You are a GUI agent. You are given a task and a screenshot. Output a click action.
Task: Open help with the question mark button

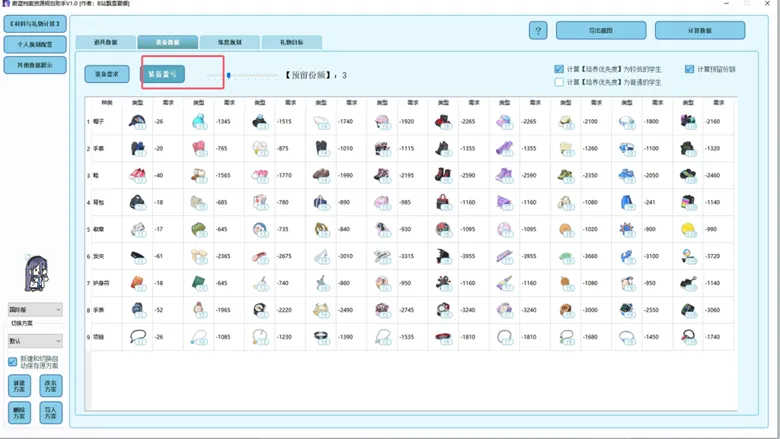(538, 30)
